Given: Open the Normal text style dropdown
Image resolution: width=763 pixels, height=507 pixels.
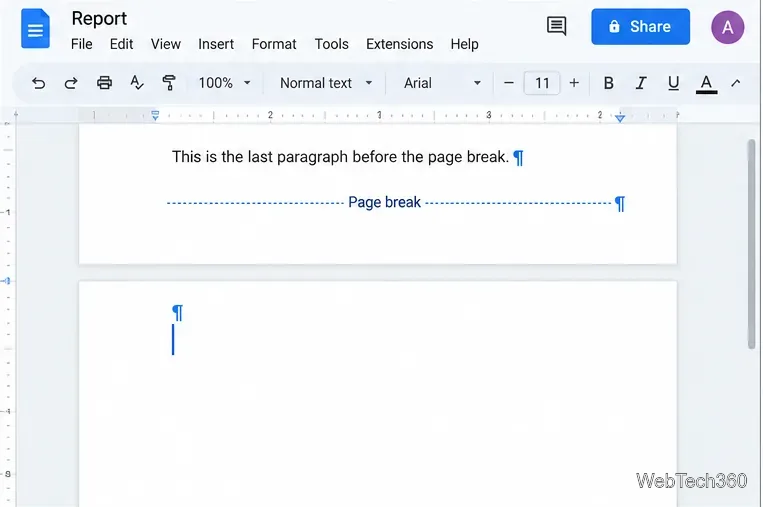Looking at the screenshot, I should point(326,83).
